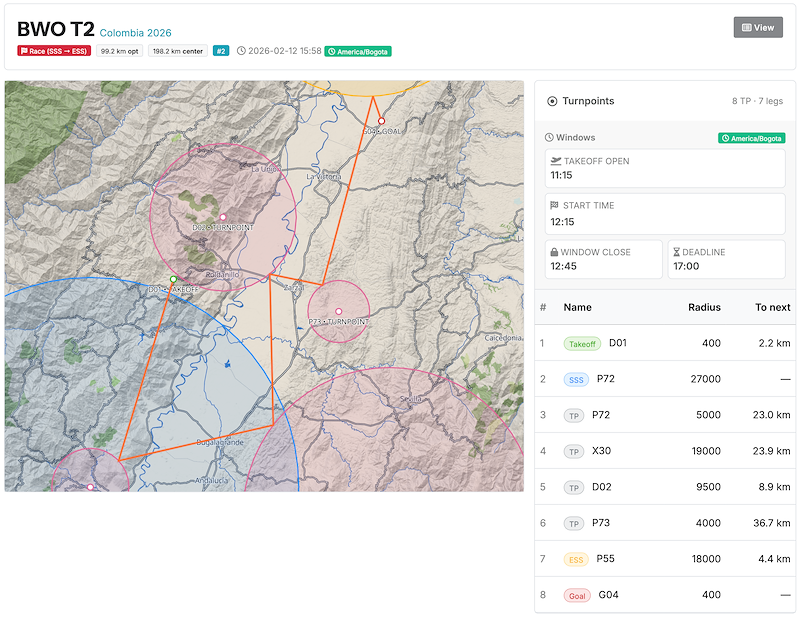Select the Goal badge on the G04 row

click(577, 595)
